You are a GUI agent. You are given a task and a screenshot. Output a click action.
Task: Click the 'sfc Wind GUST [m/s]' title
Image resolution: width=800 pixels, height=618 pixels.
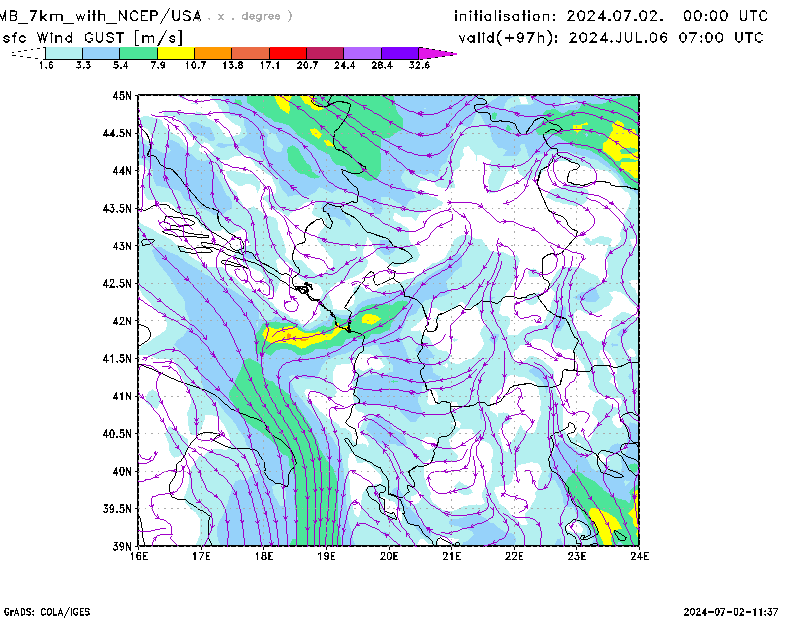coord(92,38)
